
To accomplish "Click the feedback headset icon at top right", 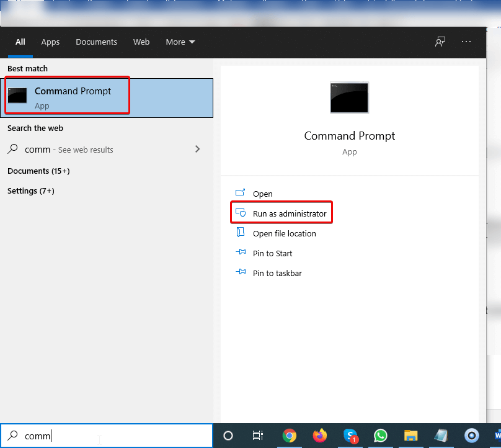I will (440, 42).
